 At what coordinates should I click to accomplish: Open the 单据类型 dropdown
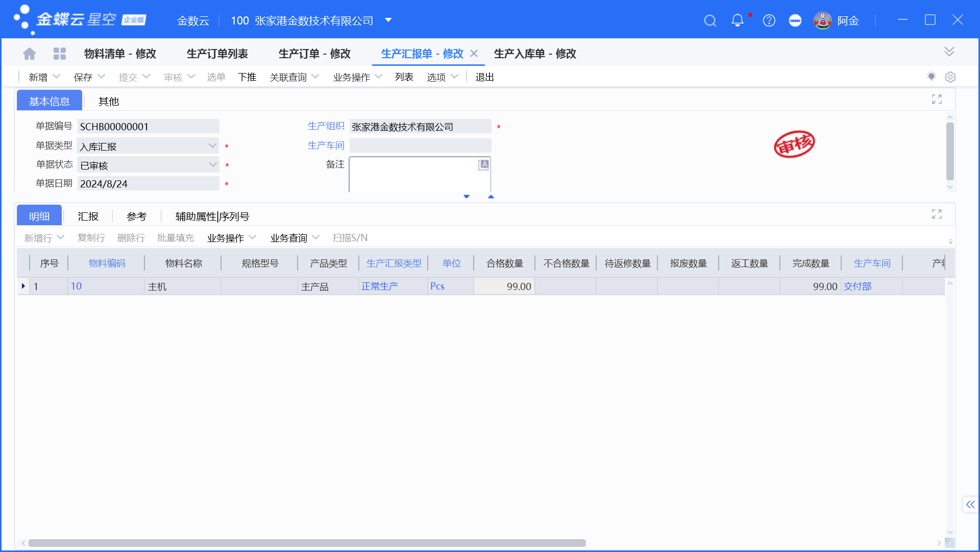212,146
